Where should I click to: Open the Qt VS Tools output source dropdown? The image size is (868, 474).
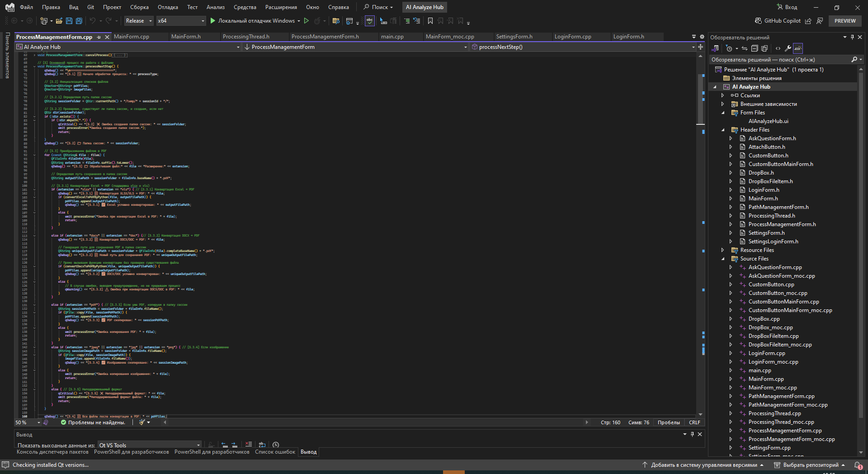coord(149,445)
